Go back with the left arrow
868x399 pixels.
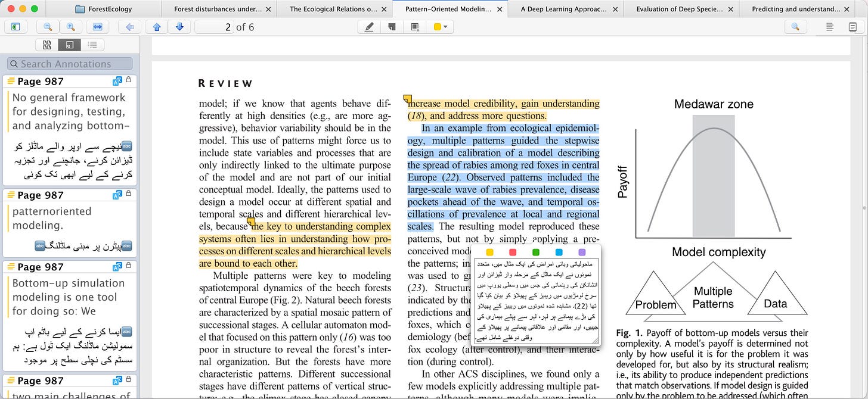coord(130,27)
